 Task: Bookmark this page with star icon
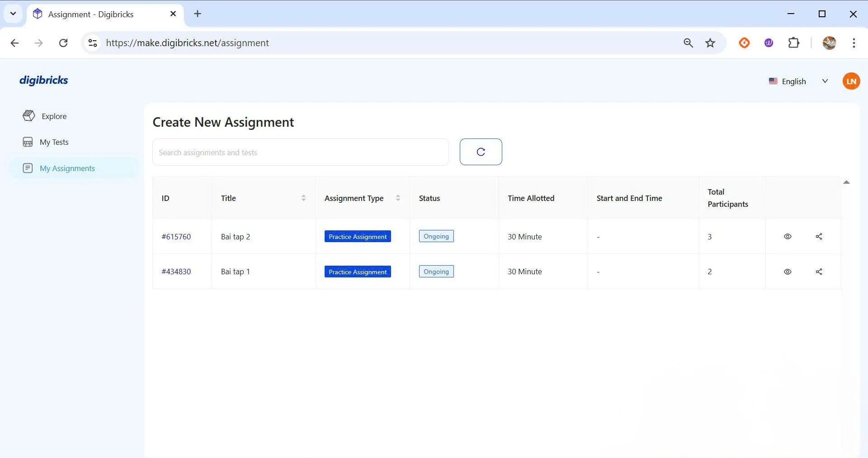[710, 43]
